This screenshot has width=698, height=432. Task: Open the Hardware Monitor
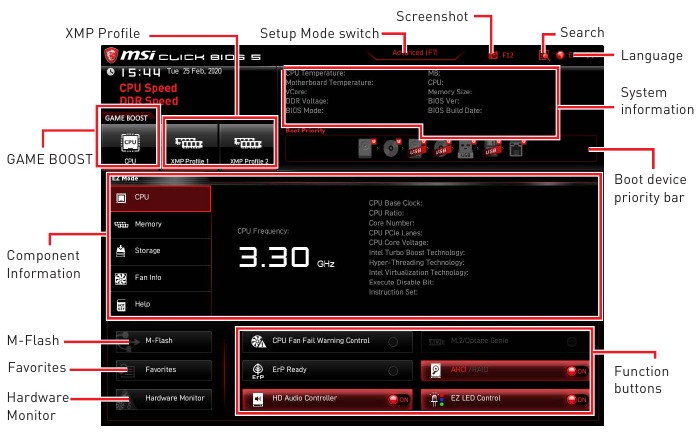tap(163, 399)
